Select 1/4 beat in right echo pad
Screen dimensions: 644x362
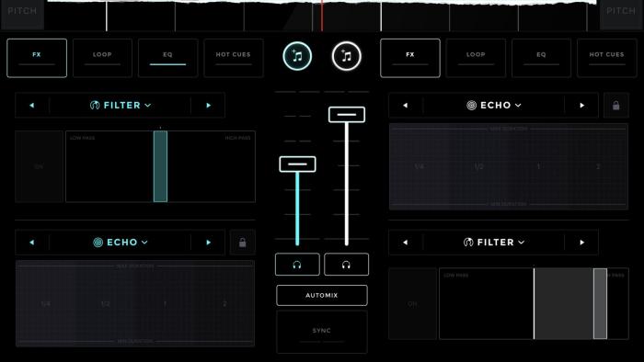[x=420, y=166]
